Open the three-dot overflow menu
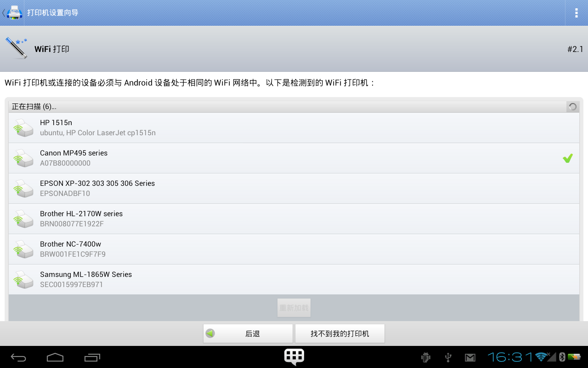The height and width of the screenshot is (368, 588). coord(576,13)
